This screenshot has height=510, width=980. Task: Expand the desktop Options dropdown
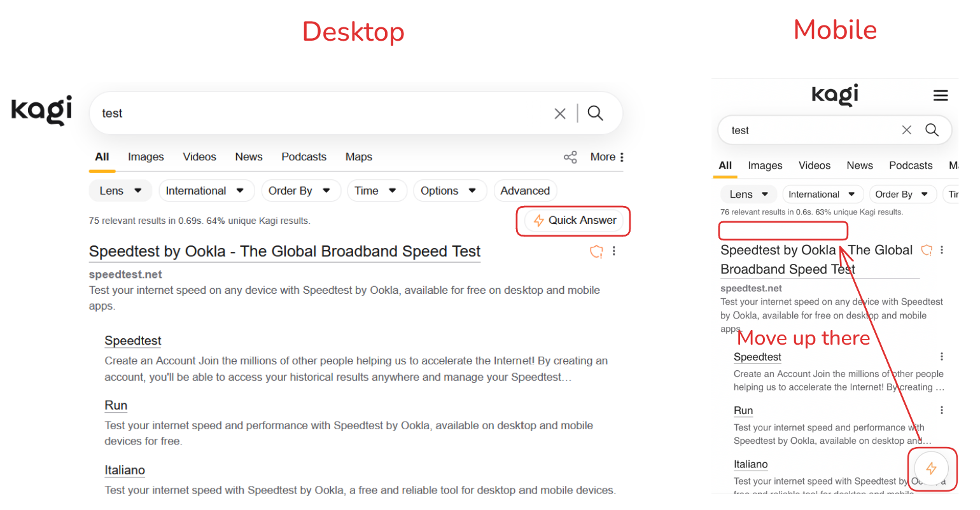click(x=449, y=191)
